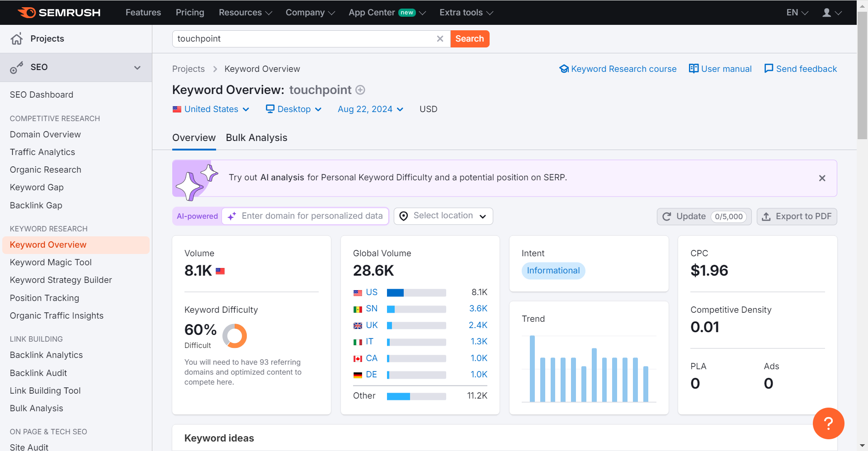Click the CA country link in Global Volume

pyautogui.click(x=372, y=358)
